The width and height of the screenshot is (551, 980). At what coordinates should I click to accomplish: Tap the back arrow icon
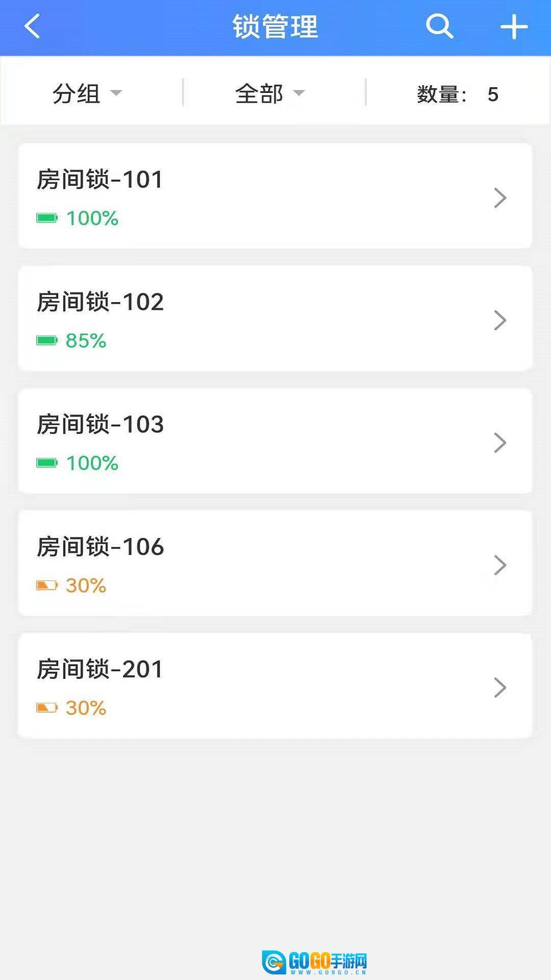tap(32, 27)
